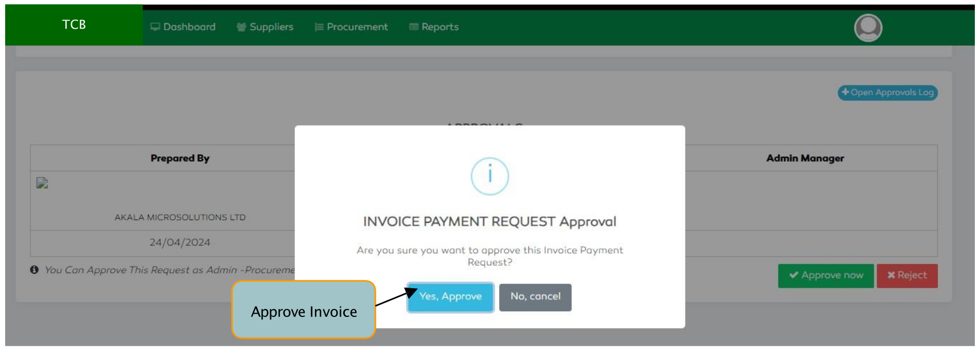The image size is (980, 349).
Task: Click the Suppliers people icon
Action: coord(242,27)
